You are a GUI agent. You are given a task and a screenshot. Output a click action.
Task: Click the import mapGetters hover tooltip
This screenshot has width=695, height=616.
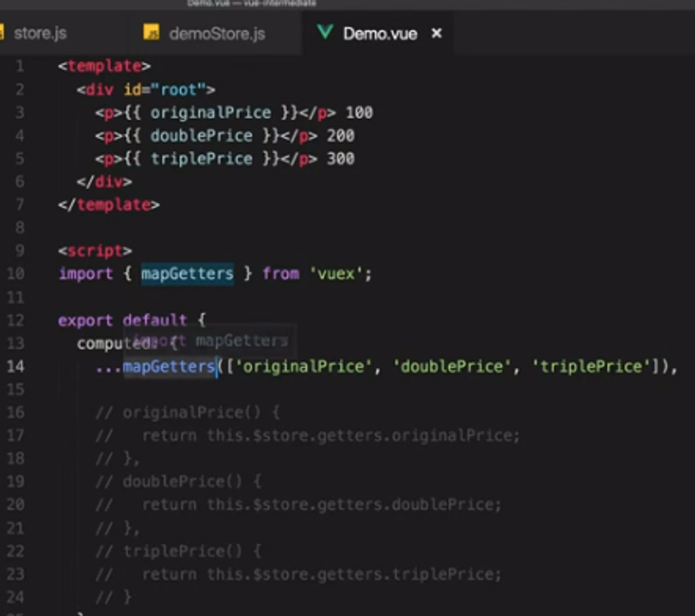pos(209,341)
